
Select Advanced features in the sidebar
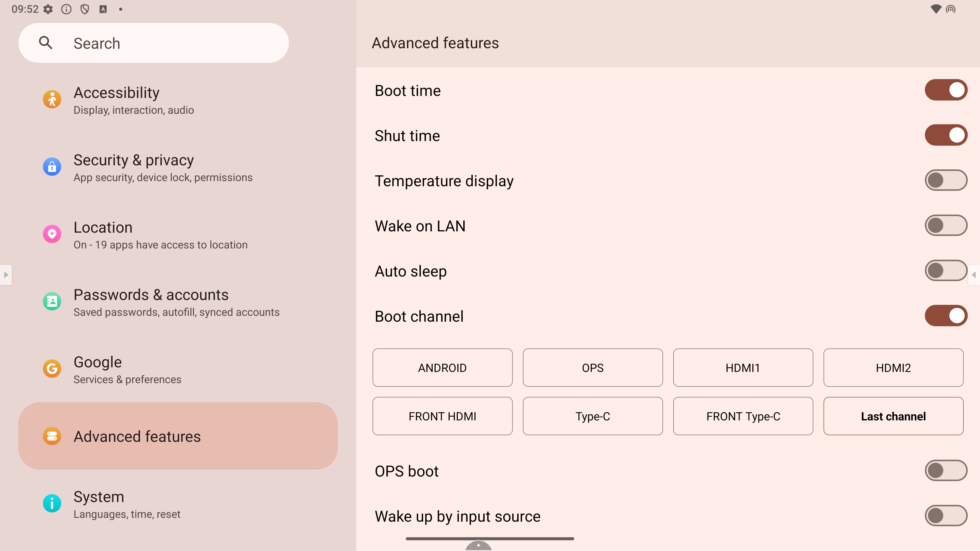pyautogui.click(x=178, y=436)
